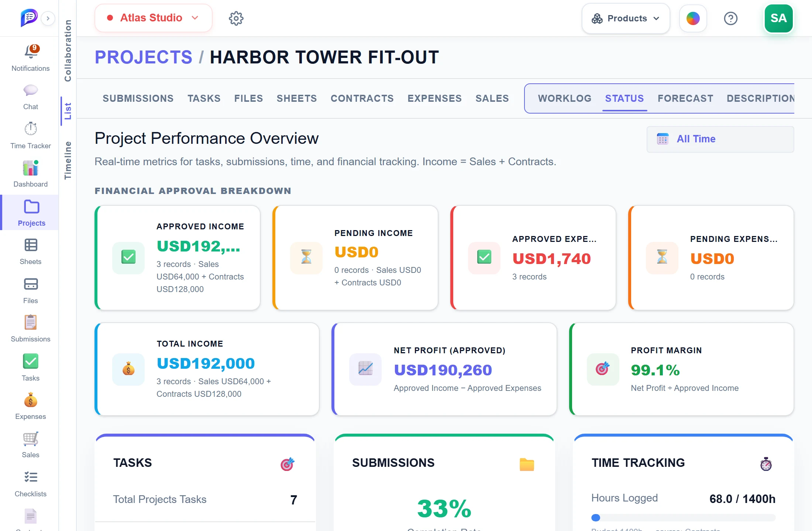812x531 pixels.
Task: Select the Status tab
Action: tap(625, 98)
